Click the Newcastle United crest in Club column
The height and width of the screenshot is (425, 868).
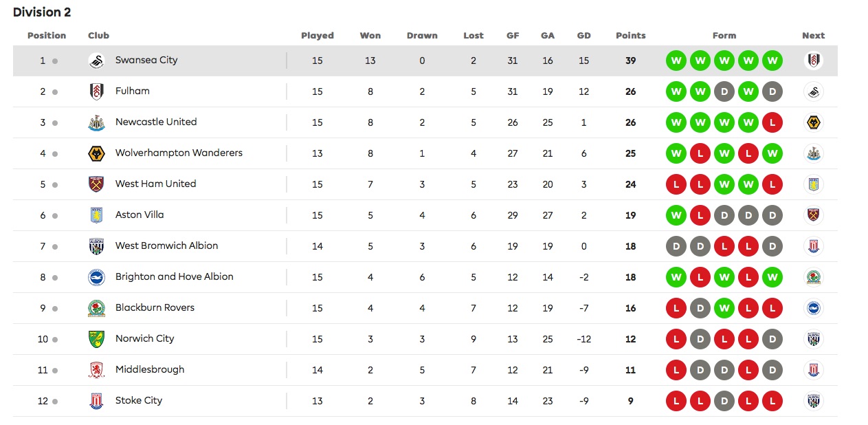96,123
